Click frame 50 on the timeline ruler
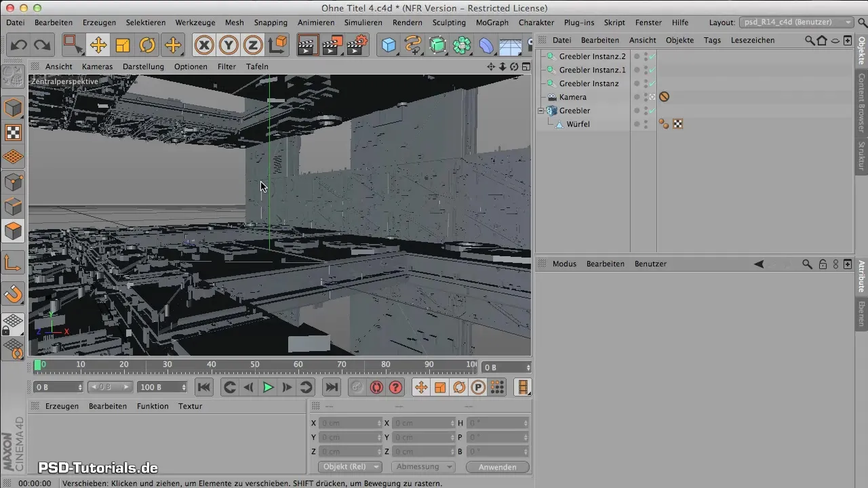 (x=255, y=365)
